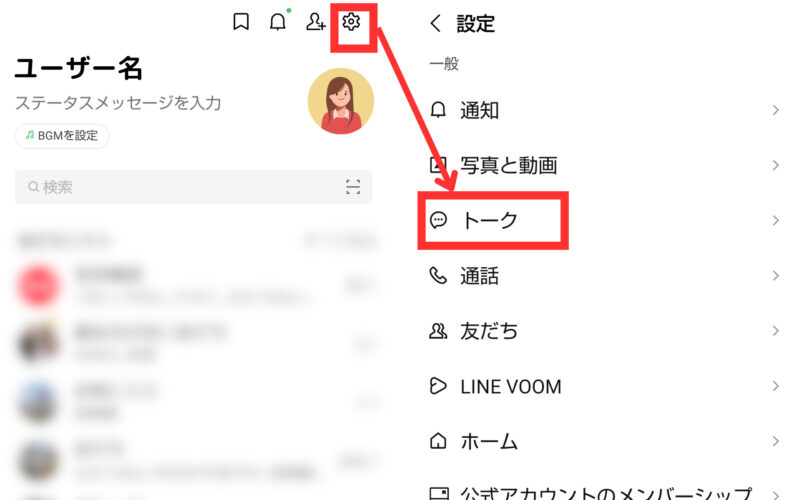This screenshot has width=800, height=500.
Task: Expand the 写真と動画 row chevron
Action: click(x=776, y=165)
